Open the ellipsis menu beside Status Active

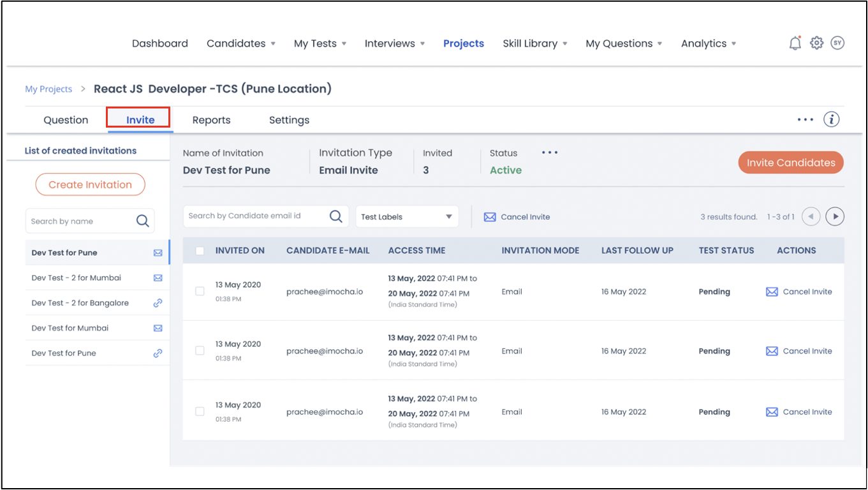550,153
